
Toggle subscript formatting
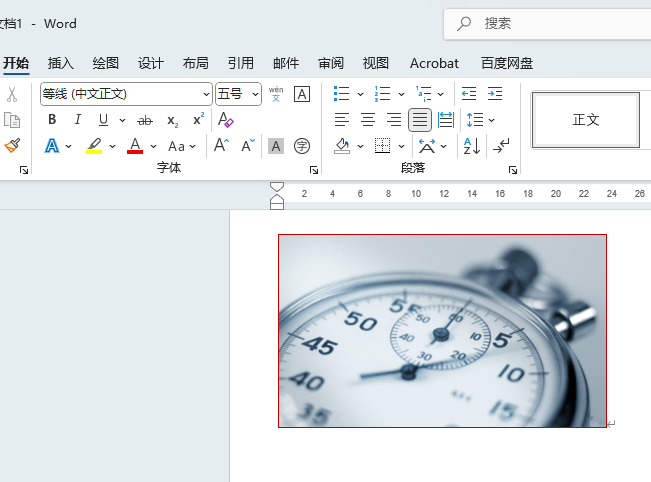click(x=172, y=121)
